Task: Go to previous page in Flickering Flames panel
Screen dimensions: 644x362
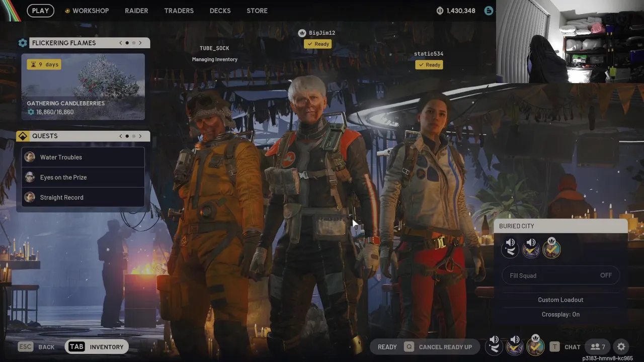Action: click(121, 43)
